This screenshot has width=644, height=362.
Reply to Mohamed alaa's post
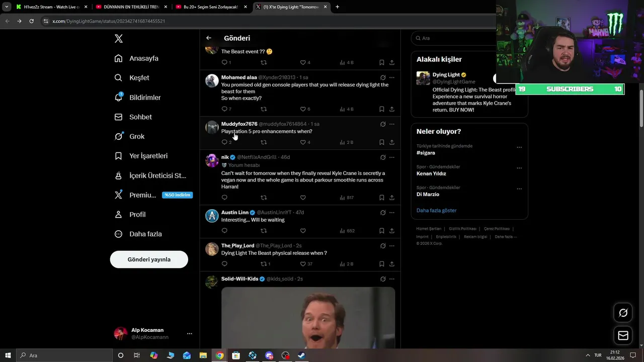pyautogui.click(x=224, y=109)
